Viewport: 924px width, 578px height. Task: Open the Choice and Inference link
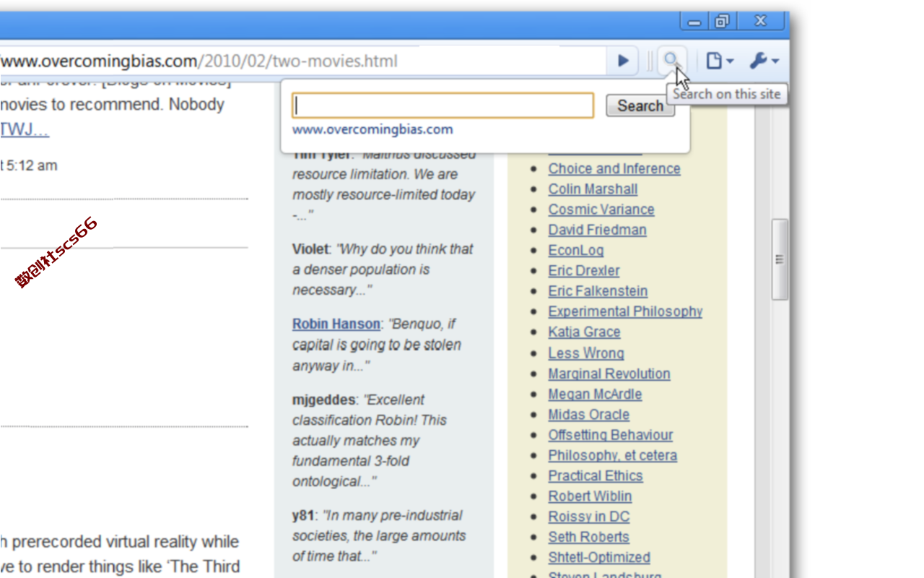[614, 168]
